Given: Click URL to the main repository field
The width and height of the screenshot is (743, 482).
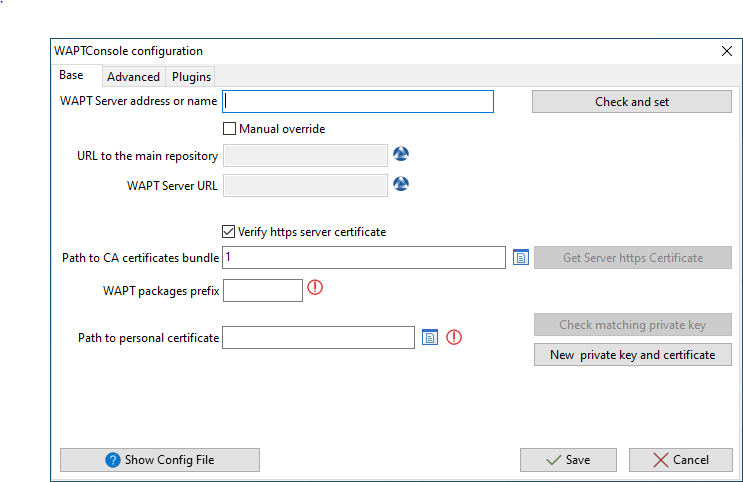Looking at the screenshot, I should pyautogui.click(x=305, y=155).
